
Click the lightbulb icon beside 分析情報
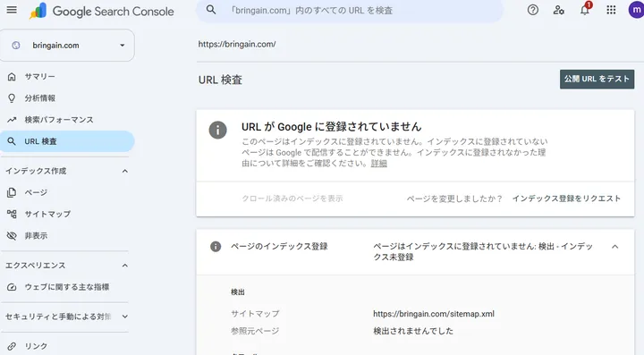(x=12, y=98)
